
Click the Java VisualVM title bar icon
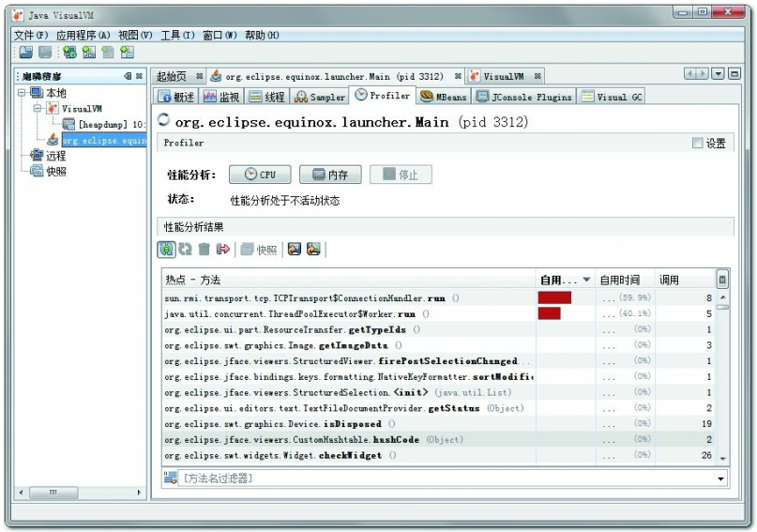click(x=18, y=15)
